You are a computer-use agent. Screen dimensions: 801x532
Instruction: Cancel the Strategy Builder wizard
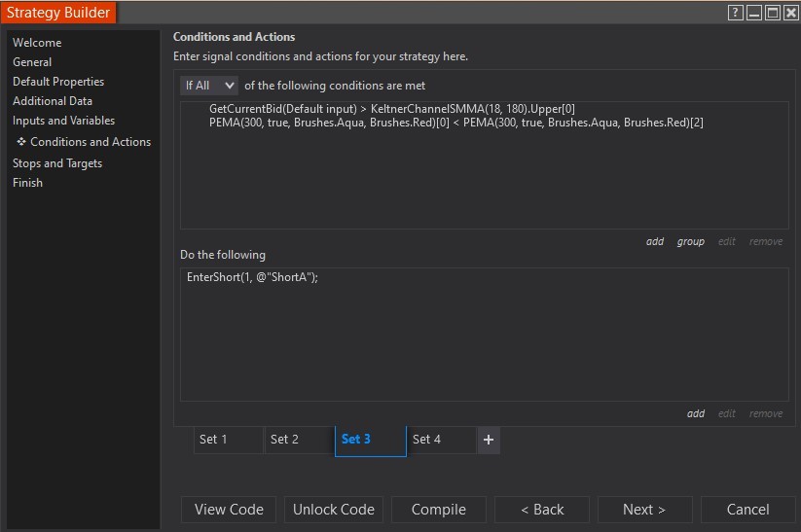point(747,510)
